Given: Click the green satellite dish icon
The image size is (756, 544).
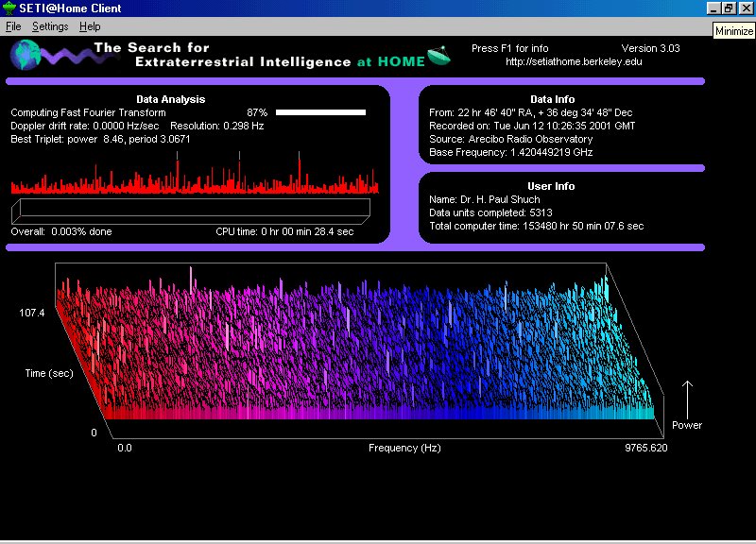Looking at the screenshot, I should coord(438,56).
